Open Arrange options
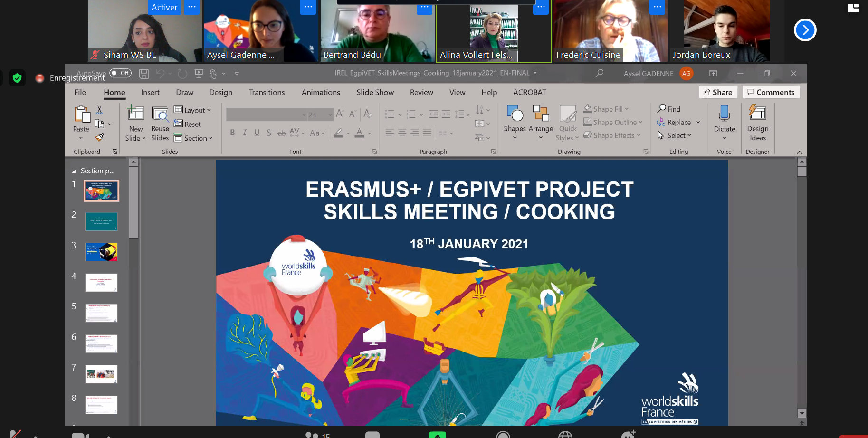The width and height of the screenshot is (868, 438). point(541,122)
